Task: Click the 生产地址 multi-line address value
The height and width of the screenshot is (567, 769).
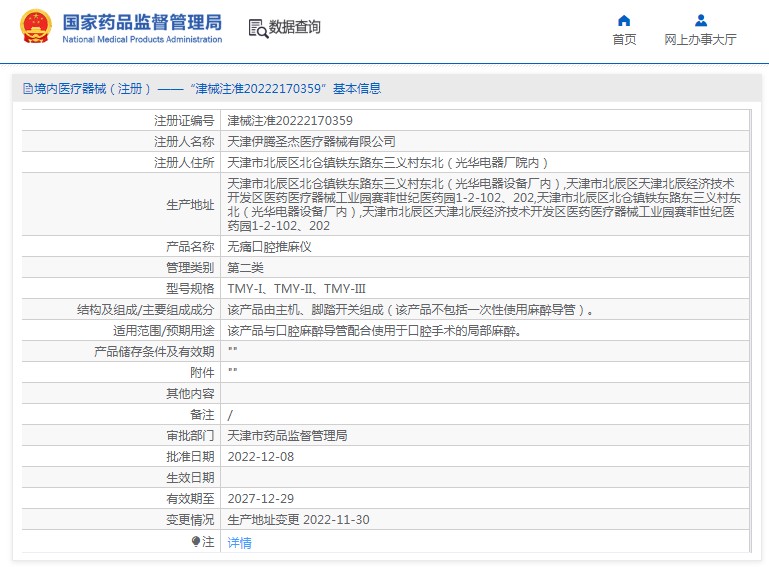Action: [484, 205]
